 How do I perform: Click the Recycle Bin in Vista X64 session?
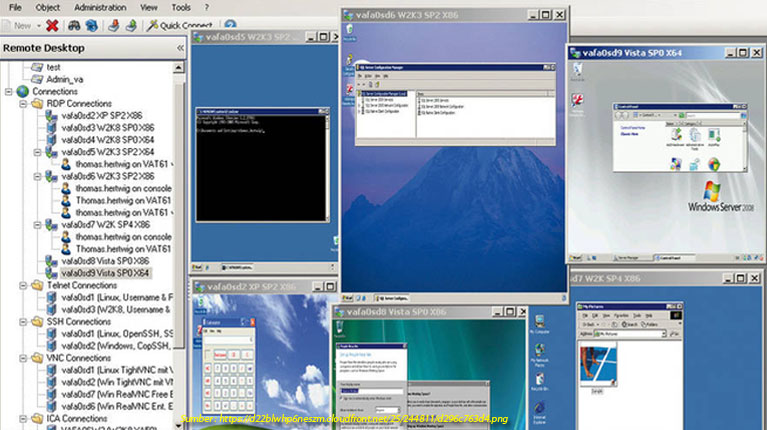pyautogui.click(x=580, y=68)
